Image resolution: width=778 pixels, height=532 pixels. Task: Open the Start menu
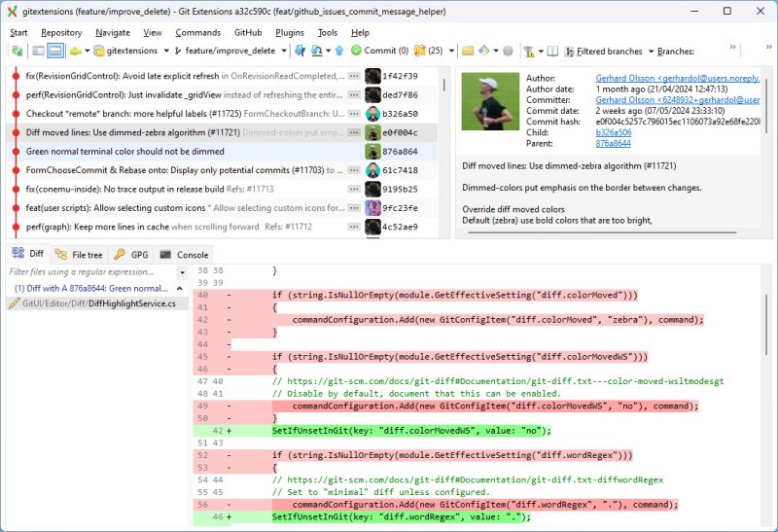coord(18,33)
